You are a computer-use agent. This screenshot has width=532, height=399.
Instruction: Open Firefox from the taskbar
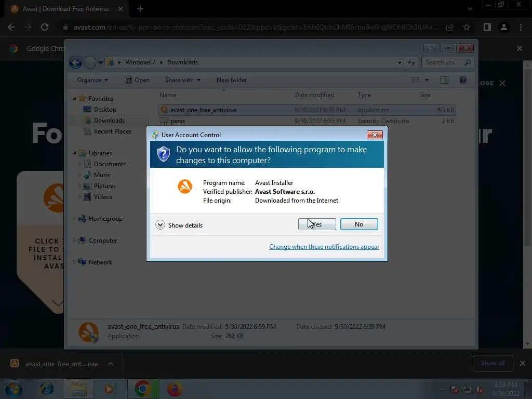point(175,389)
